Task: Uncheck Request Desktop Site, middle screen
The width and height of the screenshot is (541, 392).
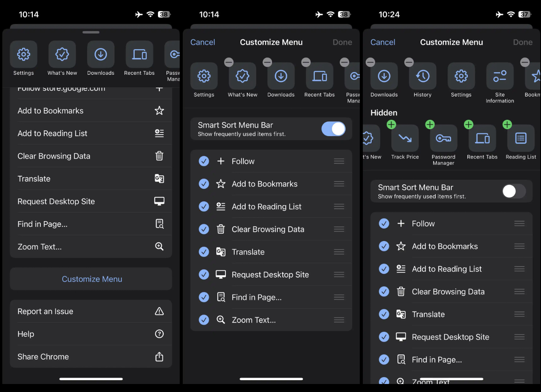Action: pyautogui.click(x=204, y=275)
